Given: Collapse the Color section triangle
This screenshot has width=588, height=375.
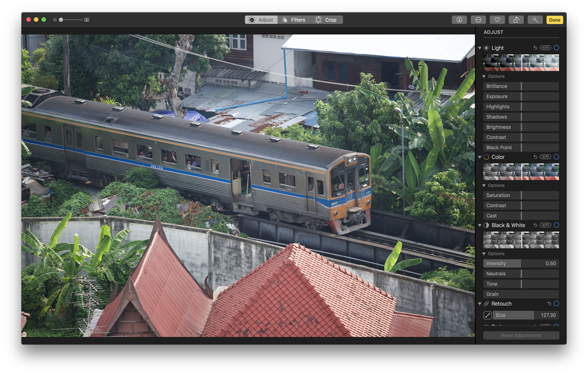Looking at the screenshot, I should point(479,157).
